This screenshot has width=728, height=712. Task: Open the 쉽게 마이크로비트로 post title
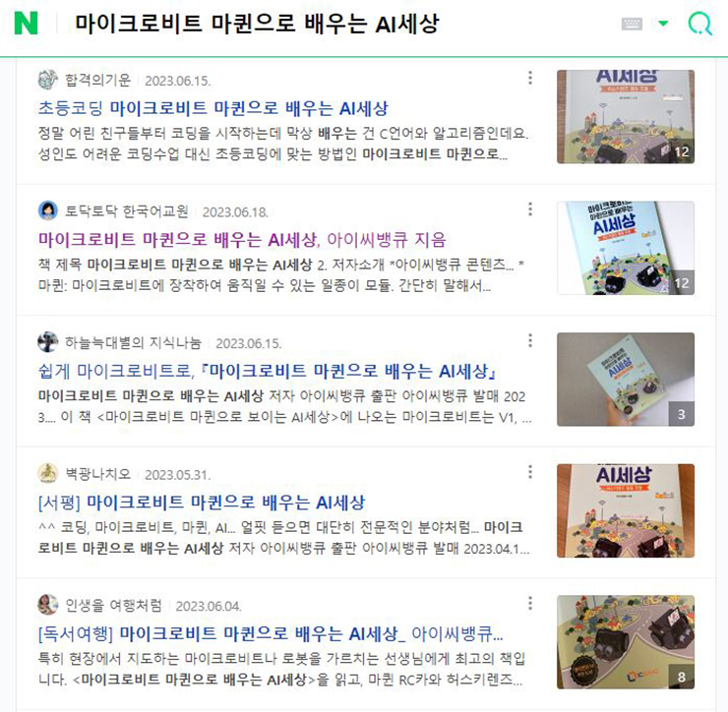pos(268,372)
